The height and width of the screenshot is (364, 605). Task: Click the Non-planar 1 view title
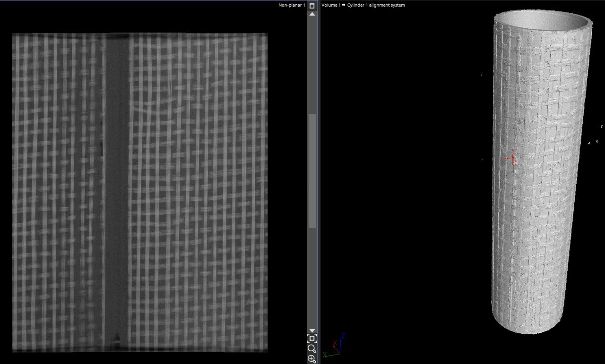tap(292, 5)
